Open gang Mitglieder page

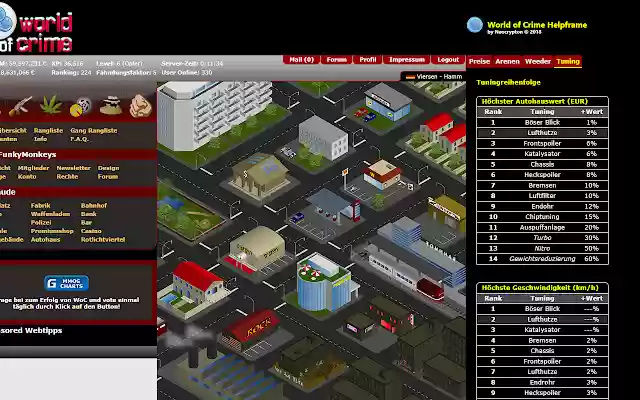point(33,168)
